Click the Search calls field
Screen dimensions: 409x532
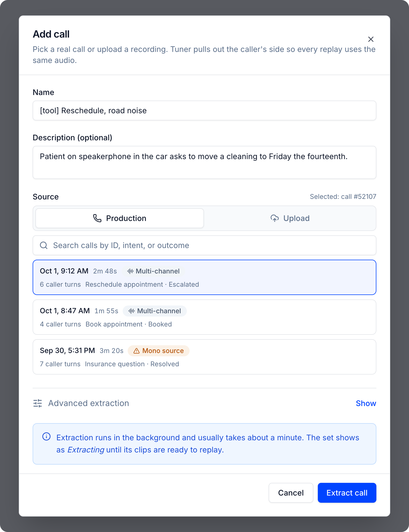click(204, 245)
